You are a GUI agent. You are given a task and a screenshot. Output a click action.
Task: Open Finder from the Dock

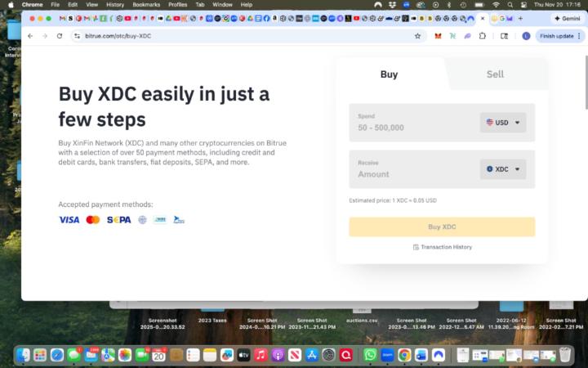point(23,355)
